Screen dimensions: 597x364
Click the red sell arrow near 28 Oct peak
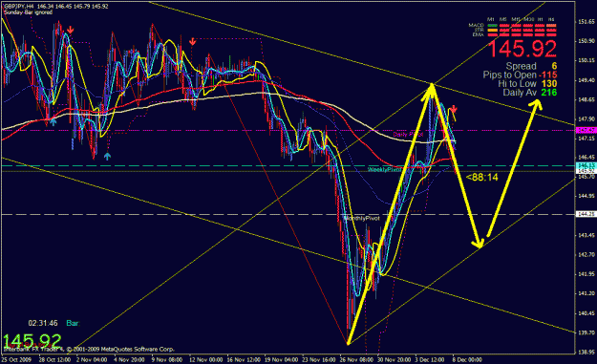(x=71, y=30)
